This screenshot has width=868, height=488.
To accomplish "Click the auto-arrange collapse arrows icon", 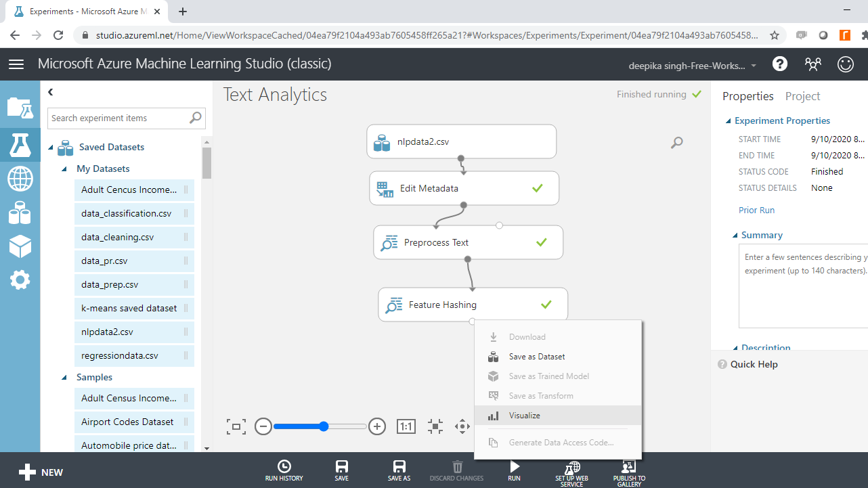I will click(435, 426).
